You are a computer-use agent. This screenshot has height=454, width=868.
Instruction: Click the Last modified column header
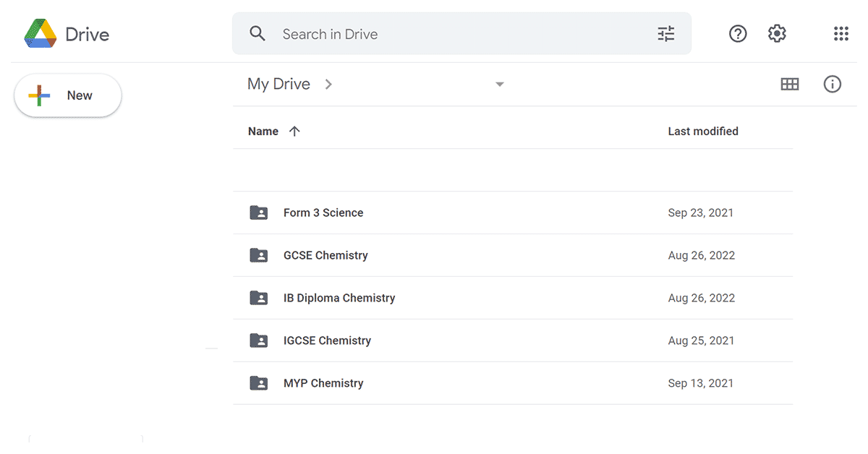[703, 131]
